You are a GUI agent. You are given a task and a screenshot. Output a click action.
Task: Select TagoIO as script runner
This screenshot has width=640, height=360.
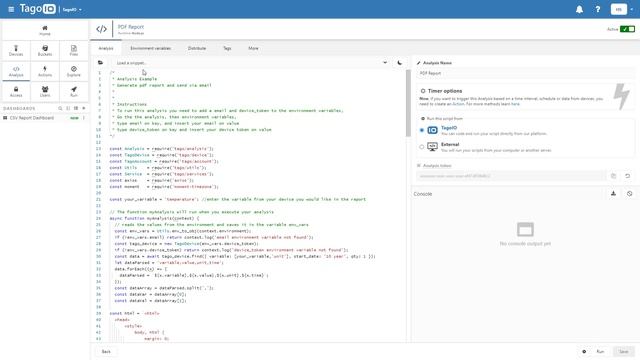[x=422, y=130]
